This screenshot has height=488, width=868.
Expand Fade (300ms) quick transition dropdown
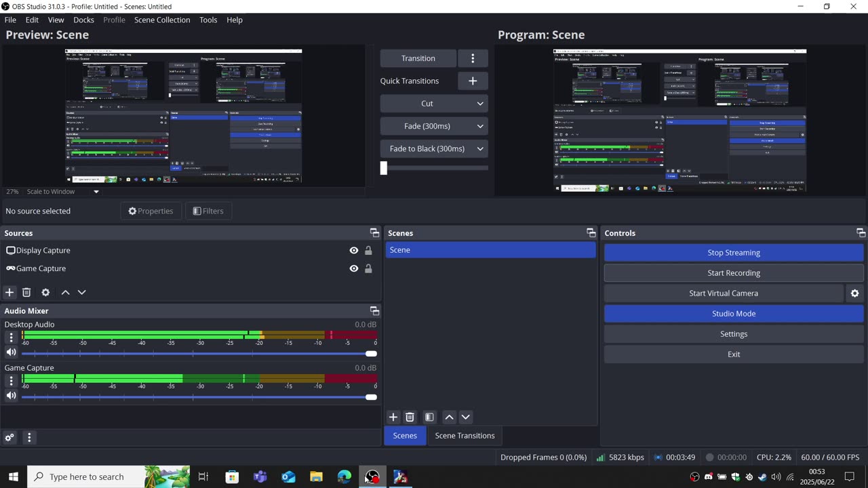434,126
